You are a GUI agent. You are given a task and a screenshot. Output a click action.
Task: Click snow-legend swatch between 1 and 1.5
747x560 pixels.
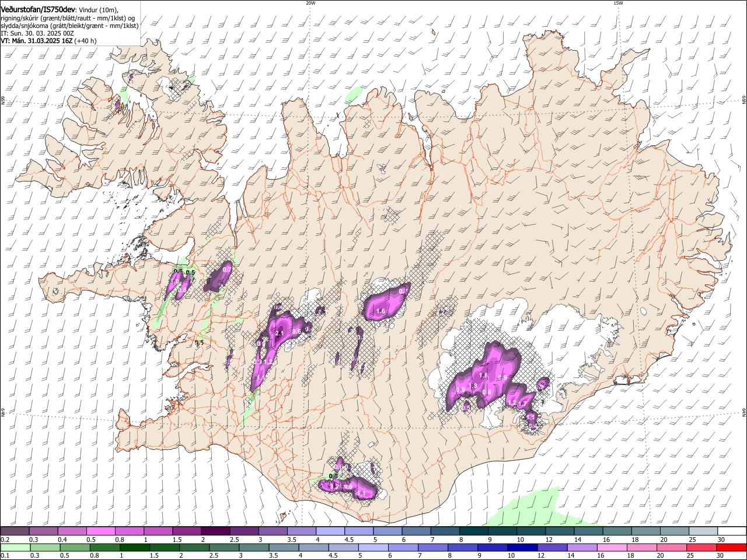[x=158, y=531]
